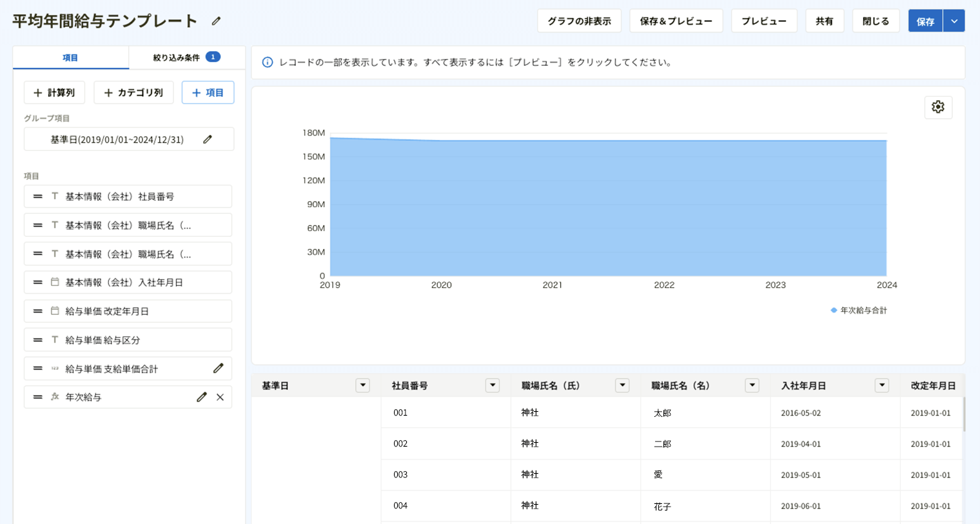The image size is (980, 524).
Task: Click drag handle for 基本情報（会社）入社年月日
Action: tap(38, 282)
